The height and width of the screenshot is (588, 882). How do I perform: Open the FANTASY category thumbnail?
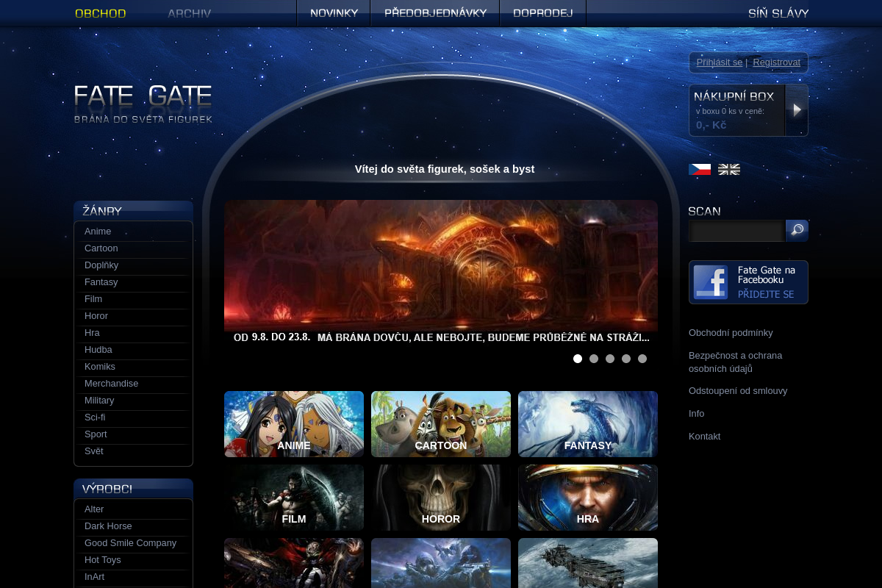tap(588, 424)
